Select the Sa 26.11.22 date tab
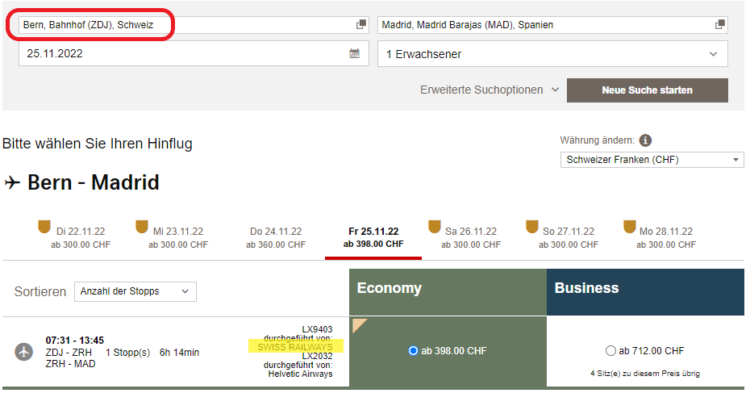 coord(471,238)
